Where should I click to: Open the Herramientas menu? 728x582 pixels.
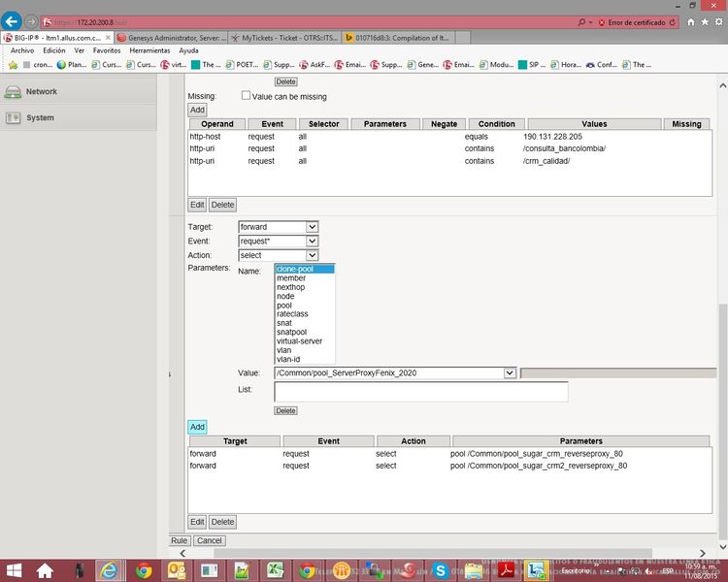(x=149, y=50)
